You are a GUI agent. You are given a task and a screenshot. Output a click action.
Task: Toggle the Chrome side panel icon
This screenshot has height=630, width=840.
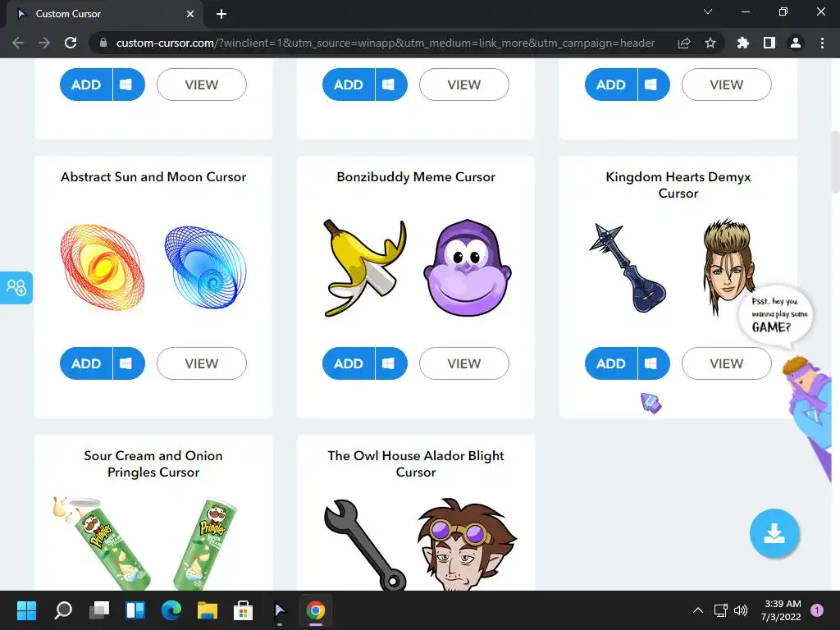[x=769, y=43]
